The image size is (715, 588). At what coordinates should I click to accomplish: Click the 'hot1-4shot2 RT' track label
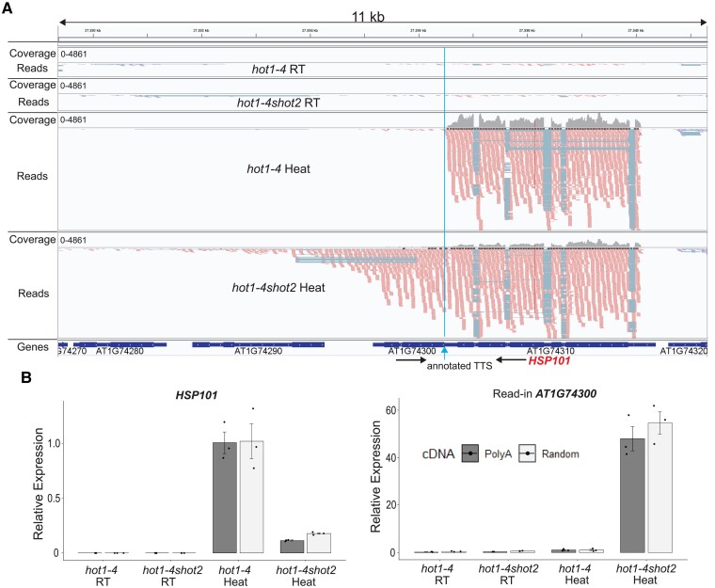(278, 103)
